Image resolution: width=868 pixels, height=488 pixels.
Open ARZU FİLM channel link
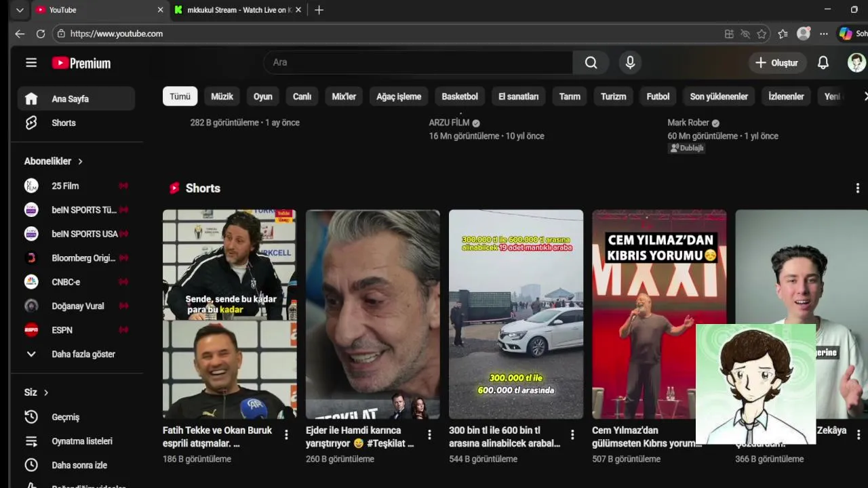(449, 123)
